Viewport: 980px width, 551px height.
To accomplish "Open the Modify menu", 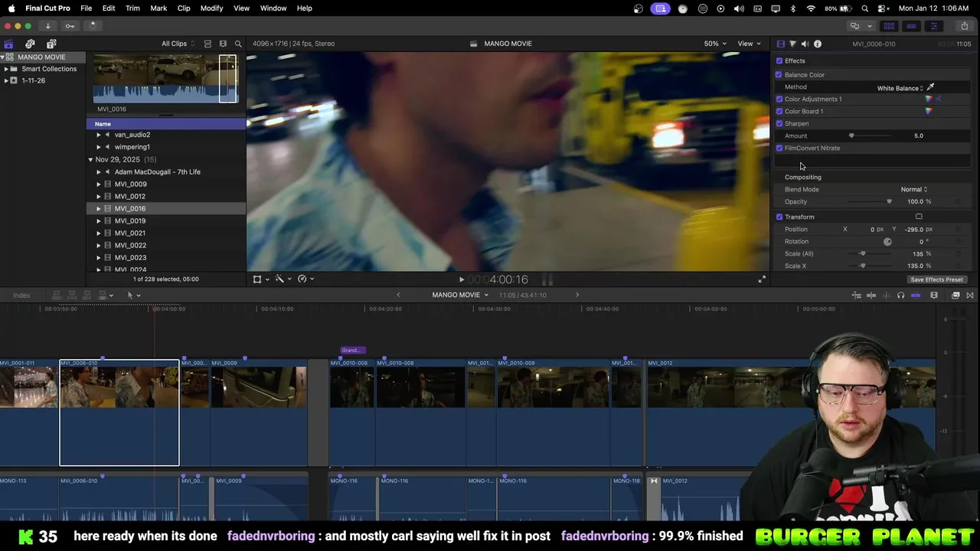I will pos(211,8).
